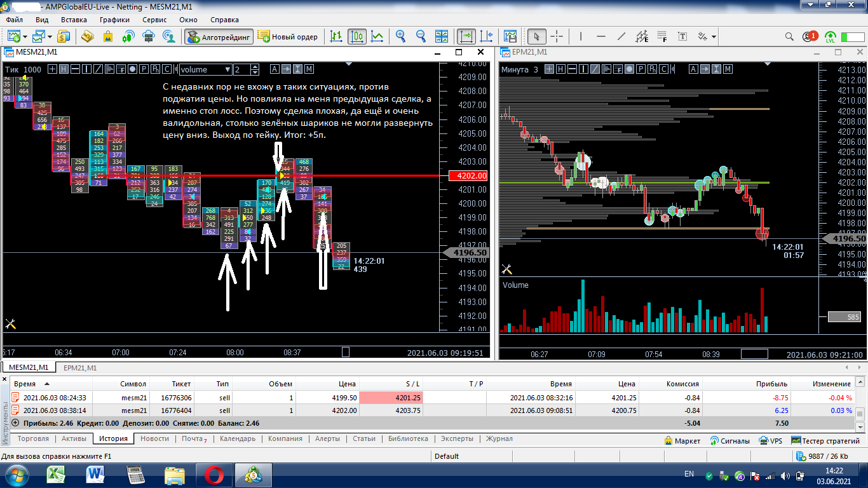Open the chart template save icon
Image resolution: width=868 pixels, height=488 pixels.
point(510,36)
